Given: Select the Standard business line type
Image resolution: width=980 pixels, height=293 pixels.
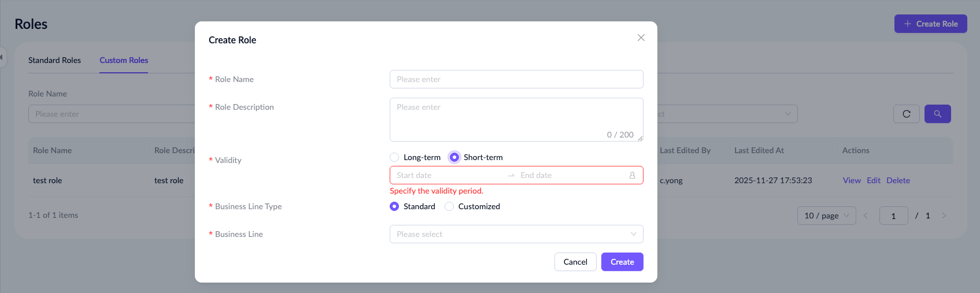Looking at the screenshot, I should coord(394,206).
